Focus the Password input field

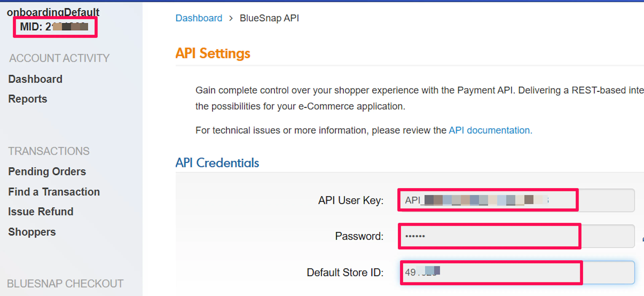pyautogui.click(x=517, y=236)
